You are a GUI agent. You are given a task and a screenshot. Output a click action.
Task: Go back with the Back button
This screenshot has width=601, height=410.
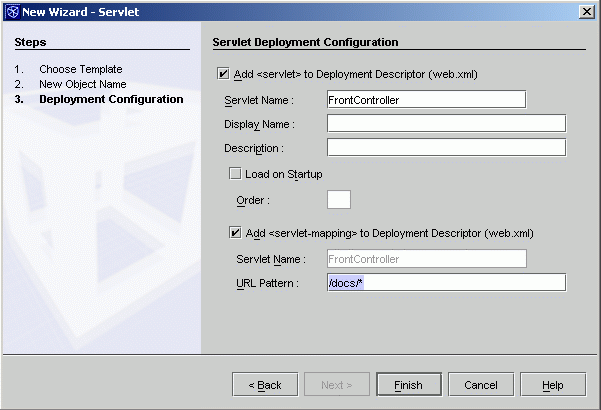coord(264,385)
